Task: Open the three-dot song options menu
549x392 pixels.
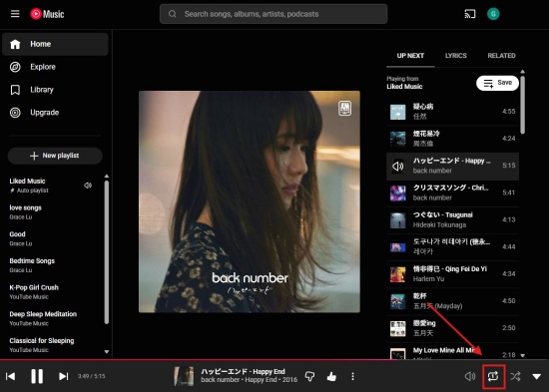Action: click(x=352, y=376)
